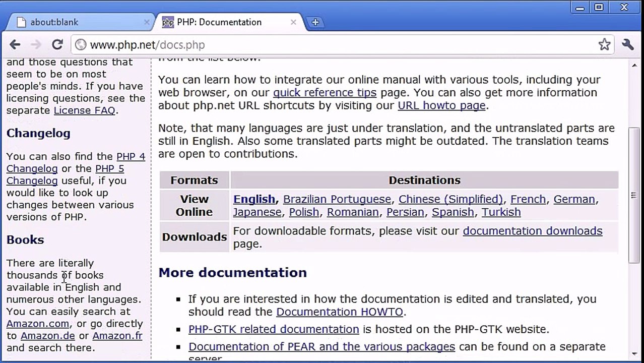View the Spanish manual
Image resolution: width=644 pixels, height=363 pixels.
tap(453, 212)
